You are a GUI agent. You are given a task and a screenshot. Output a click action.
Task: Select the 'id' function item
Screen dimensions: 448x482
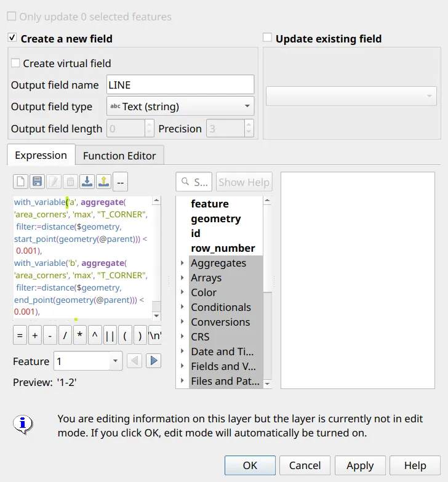pos(196,233)
